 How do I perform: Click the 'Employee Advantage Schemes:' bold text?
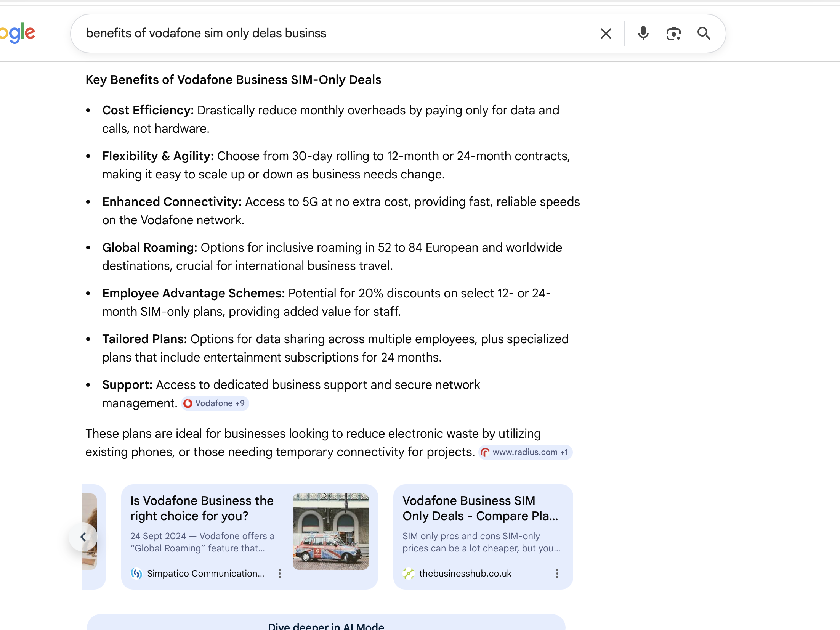(194, 293)
